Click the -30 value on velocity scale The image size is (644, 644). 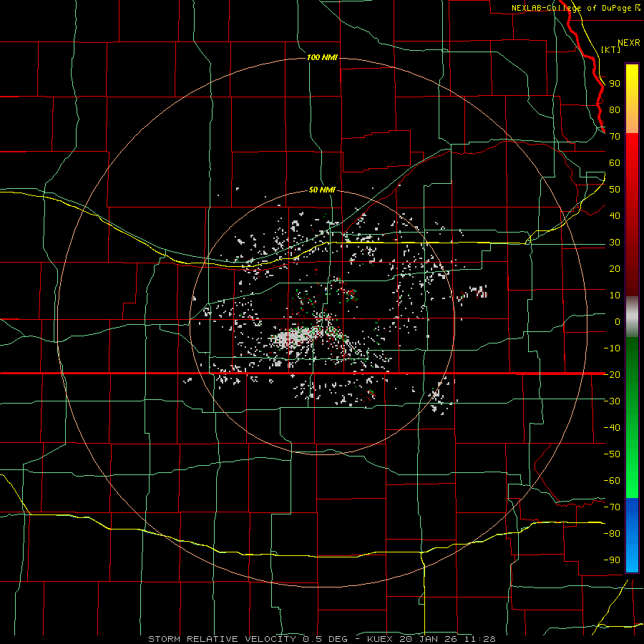point(612,401)
